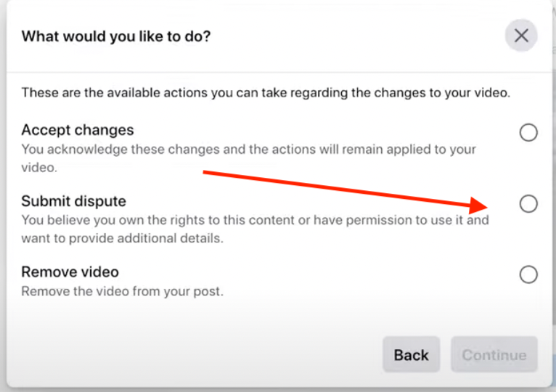
Task: Click the 'What would you like to do?' heading
Action: click(x=116, y=36)
